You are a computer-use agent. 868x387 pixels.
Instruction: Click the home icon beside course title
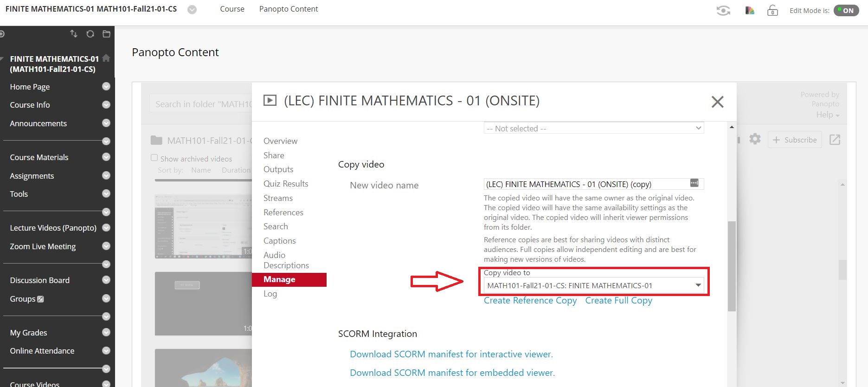106,58
